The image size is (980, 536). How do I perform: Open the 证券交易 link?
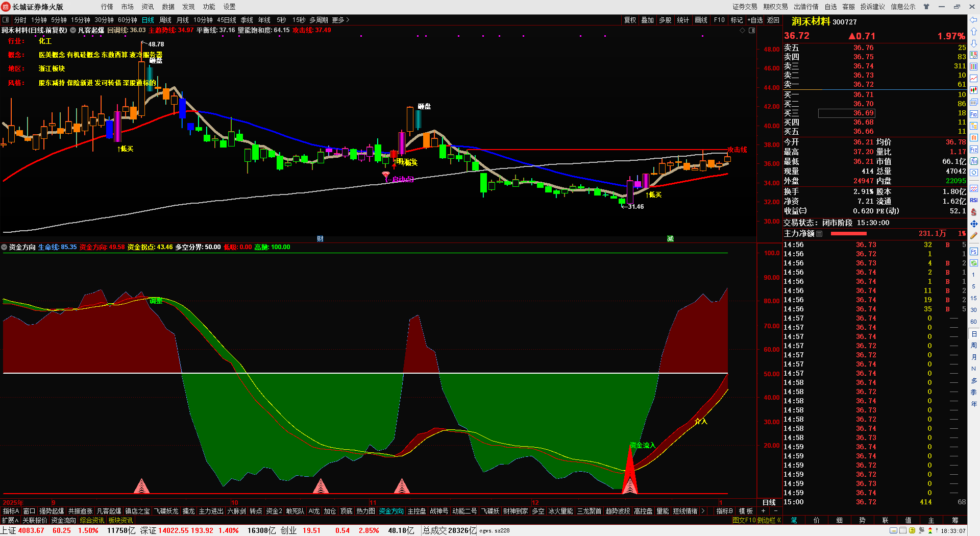pos(745,7)
